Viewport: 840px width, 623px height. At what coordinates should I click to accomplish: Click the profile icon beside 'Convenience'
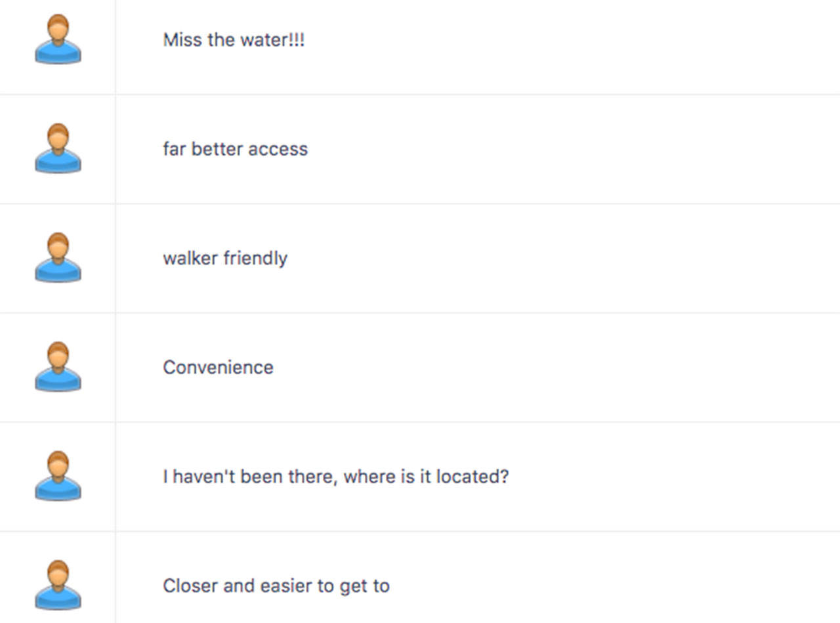pos(58,367)
